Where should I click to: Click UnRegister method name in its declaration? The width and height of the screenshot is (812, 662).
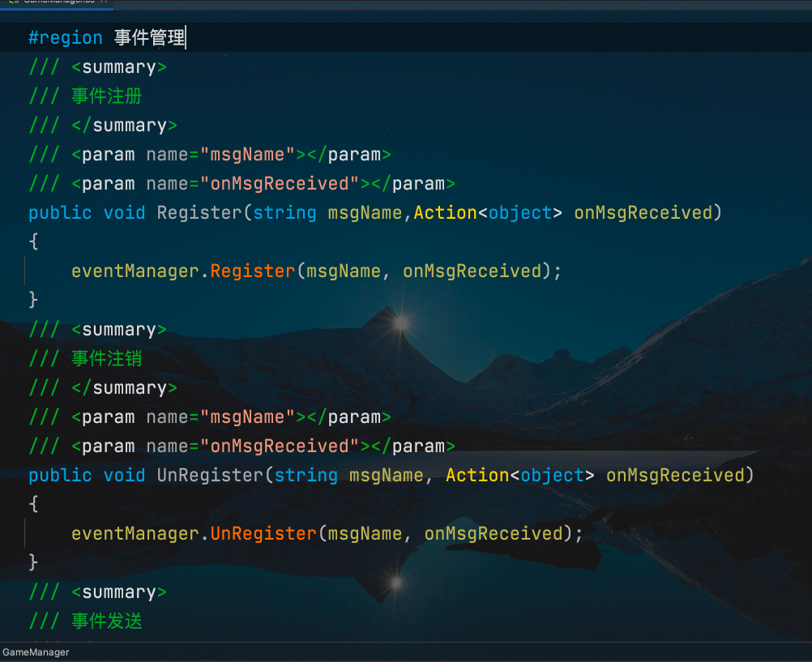pyautogui.click(x=210, y=476)
